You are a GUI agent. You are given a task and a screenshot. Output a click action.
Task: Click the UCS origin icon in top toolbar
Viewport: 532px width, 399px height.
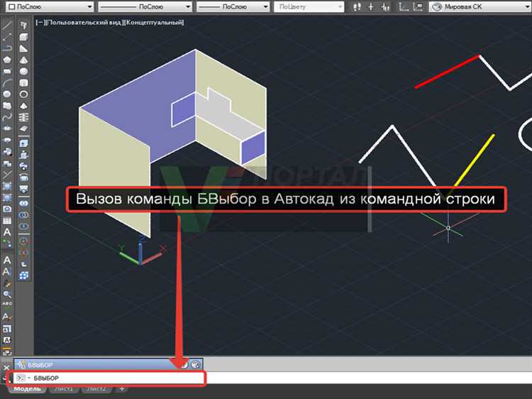click(403, 6)
